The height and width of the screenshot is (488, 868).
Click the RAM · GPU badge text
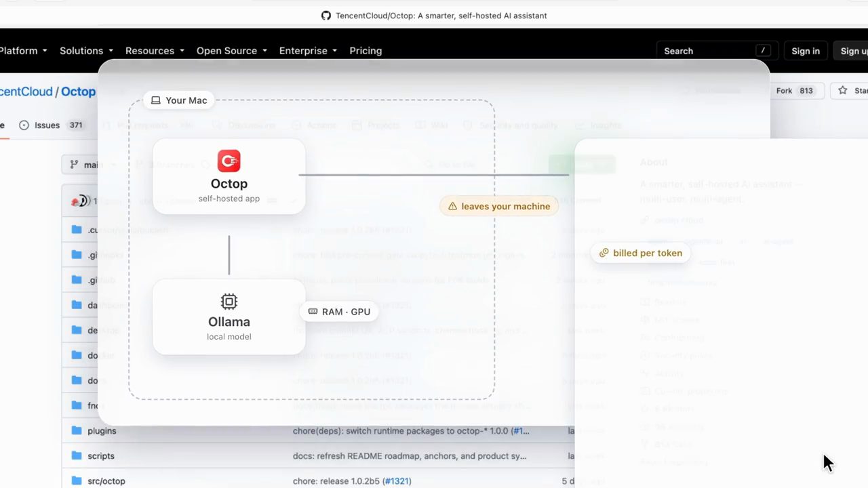(x=346, y=312)
